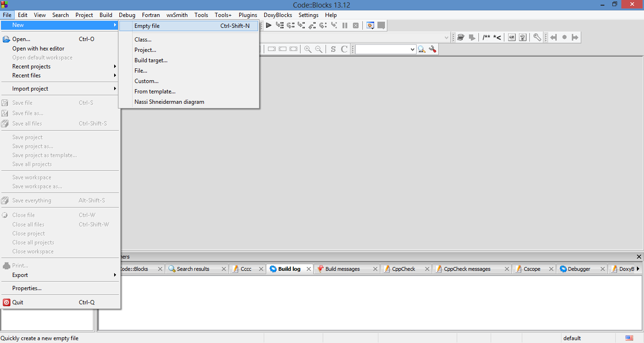Click the DoxyBlocks extract documentation icon
This screenshot has width=644, height=343.
tap(472, 37)
